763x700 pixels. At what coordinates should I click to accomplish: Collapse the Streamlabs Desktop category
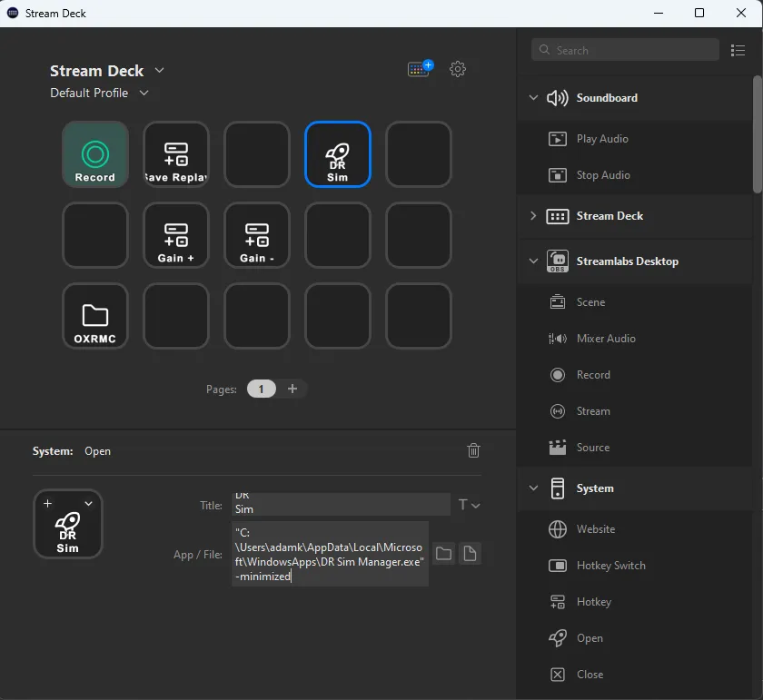click(x=533, y=261)
